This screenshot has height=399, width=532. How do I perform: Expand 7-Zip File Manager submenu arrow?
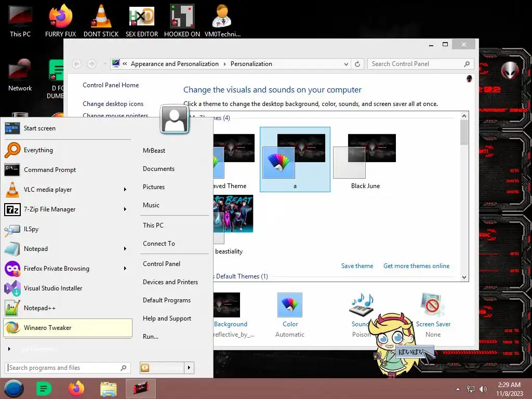click(125, 209)
